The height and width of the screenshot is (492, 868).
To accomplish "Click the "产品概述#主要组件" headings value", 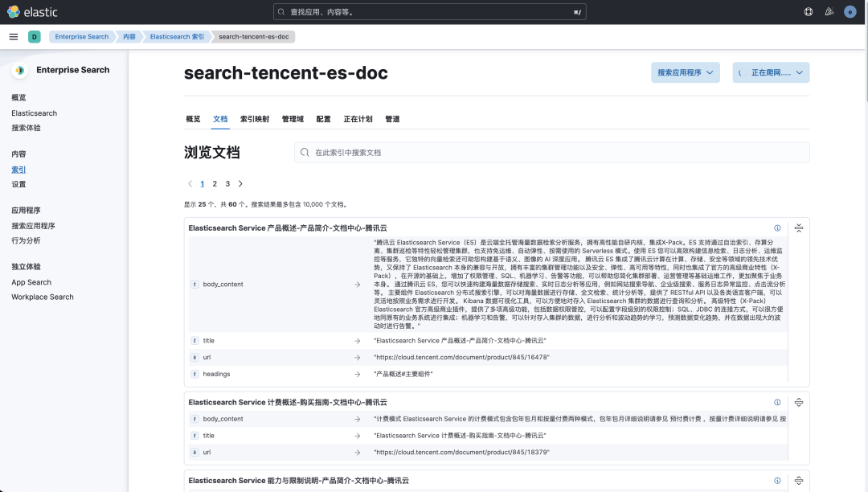I will 403,374.
